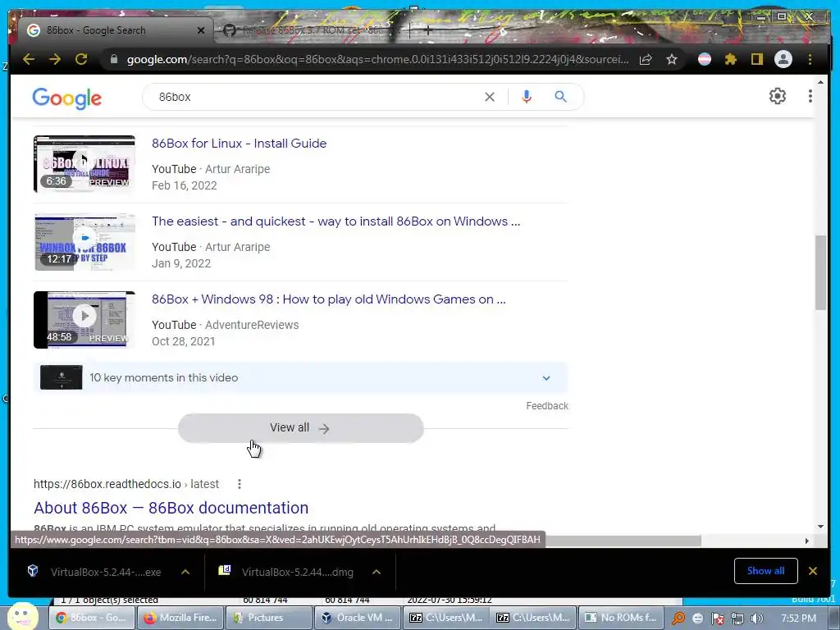
Task: Go to Google homepage via logo
Action: 67,98
